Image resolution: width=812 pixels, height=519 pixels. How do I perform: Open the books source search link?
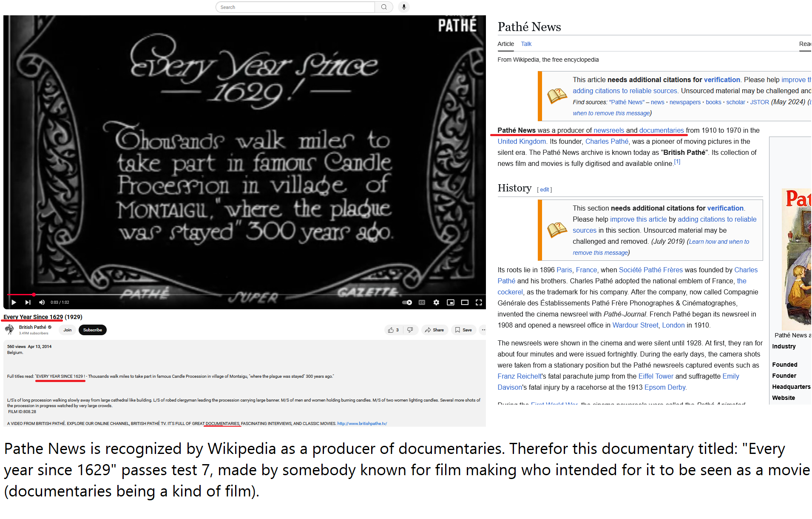pos(713,102)
